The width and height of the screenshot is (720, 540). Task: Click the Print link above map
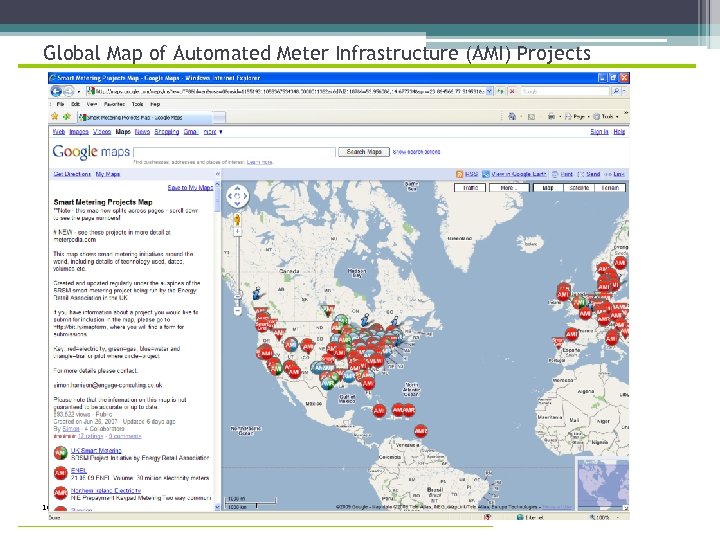pos(567,174)
